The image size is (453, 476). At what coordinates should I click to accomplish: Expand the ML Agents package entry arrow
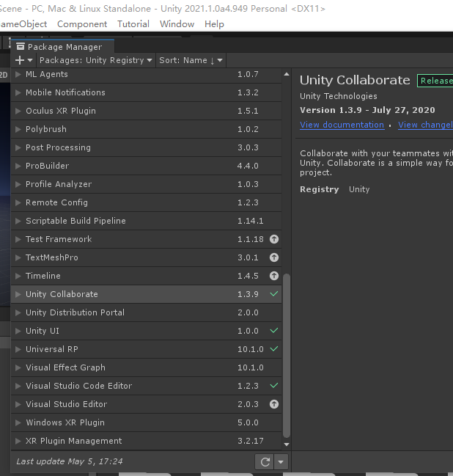[x=18, y=74]
